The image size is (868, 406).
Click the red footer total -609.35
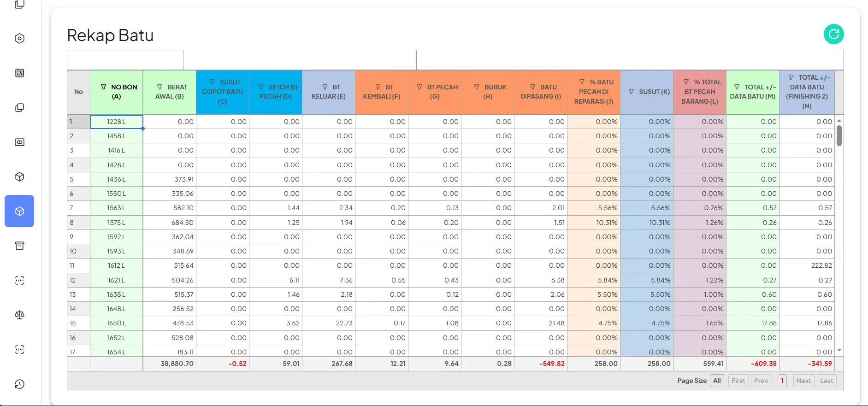click(753, 364)
